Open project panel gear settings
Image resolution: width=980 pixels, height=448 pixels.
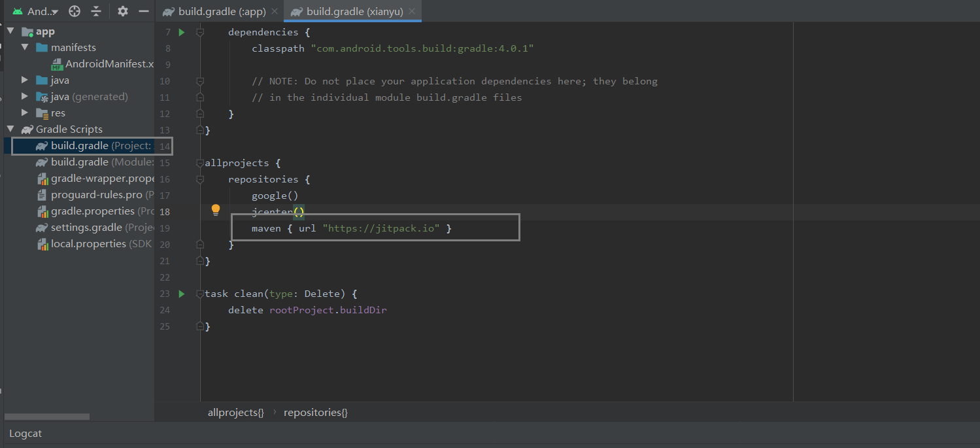coord(123,11)
